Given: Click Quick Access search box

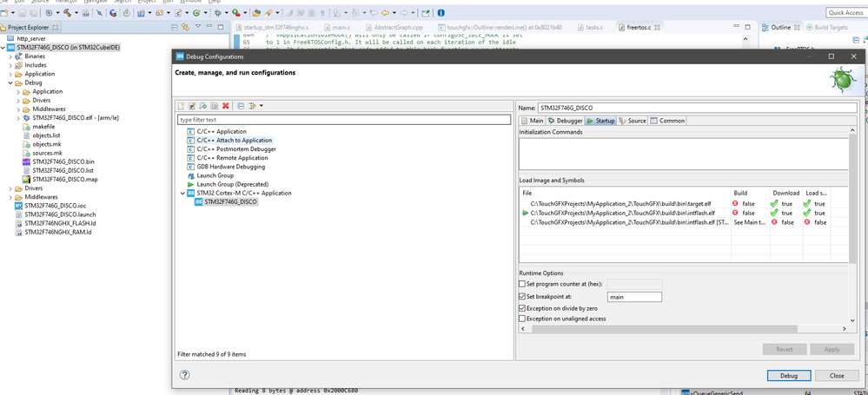Looking at the screenshot, I should [845, 13].
